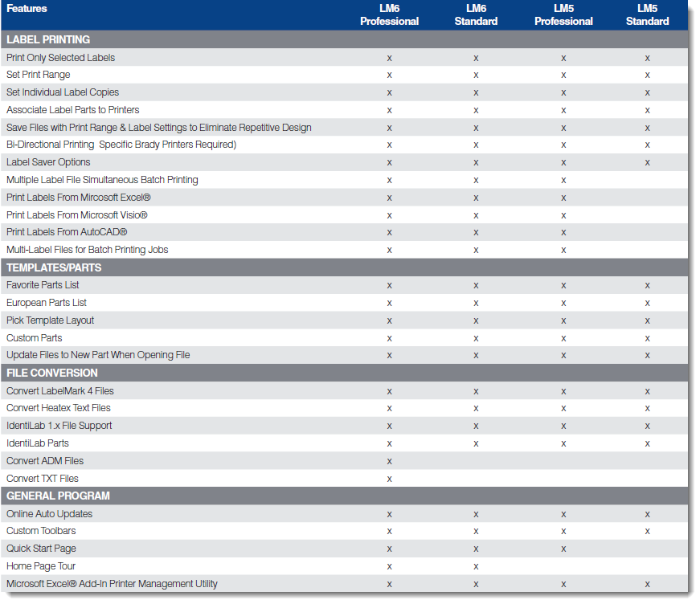Image resolution: width=700 pixels, height=604 pixels.
Task: Click the LM5 Standard column header
Action: (x=647, y=15)
